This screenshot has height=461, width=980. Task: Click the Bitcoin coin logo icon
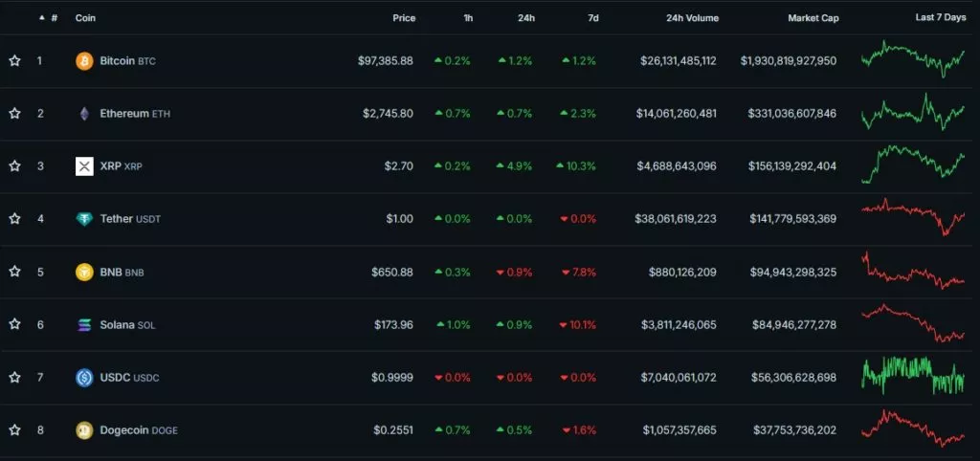pyautogui.click(x=84, y=61)
